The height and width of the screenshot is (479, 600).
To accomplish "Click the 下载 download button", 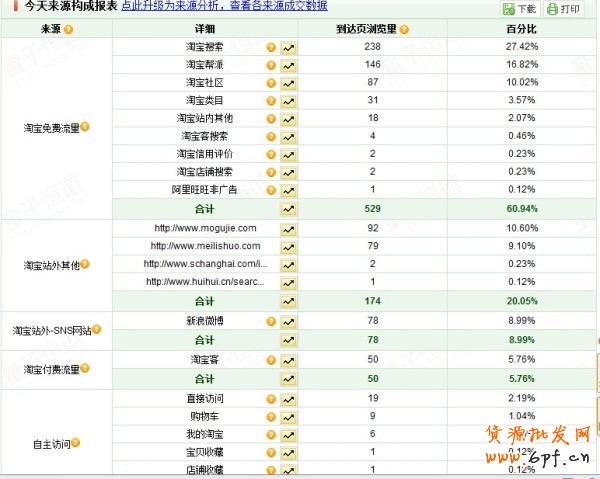I will pyautogui.click(x=520, y=8).
